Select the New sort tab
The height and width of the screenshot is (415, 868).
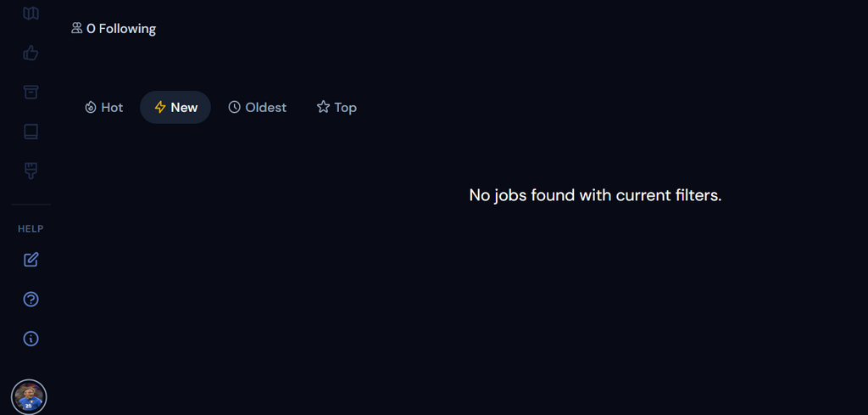click(x=175, y=108)
